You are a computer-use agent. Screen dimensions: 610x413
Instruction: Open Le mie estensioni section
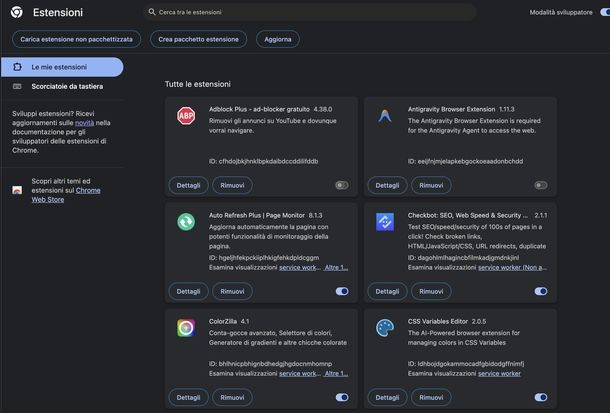tap(62, 67)
